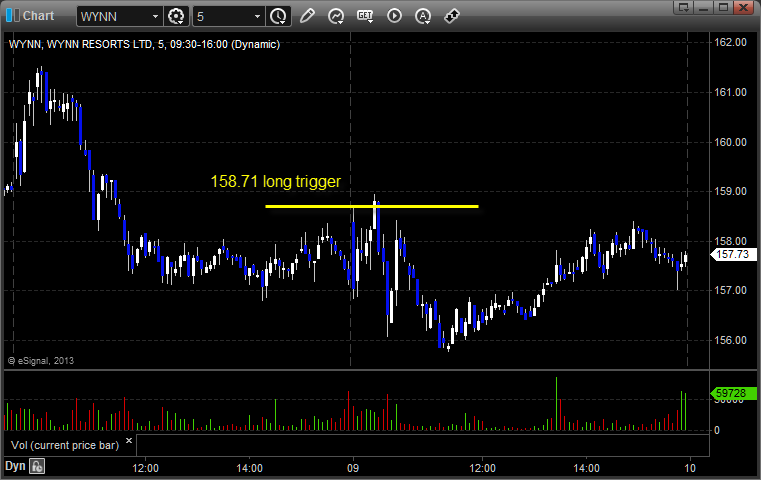
Task: Click the current price 157.73 marker
Action: click(733, 254)
